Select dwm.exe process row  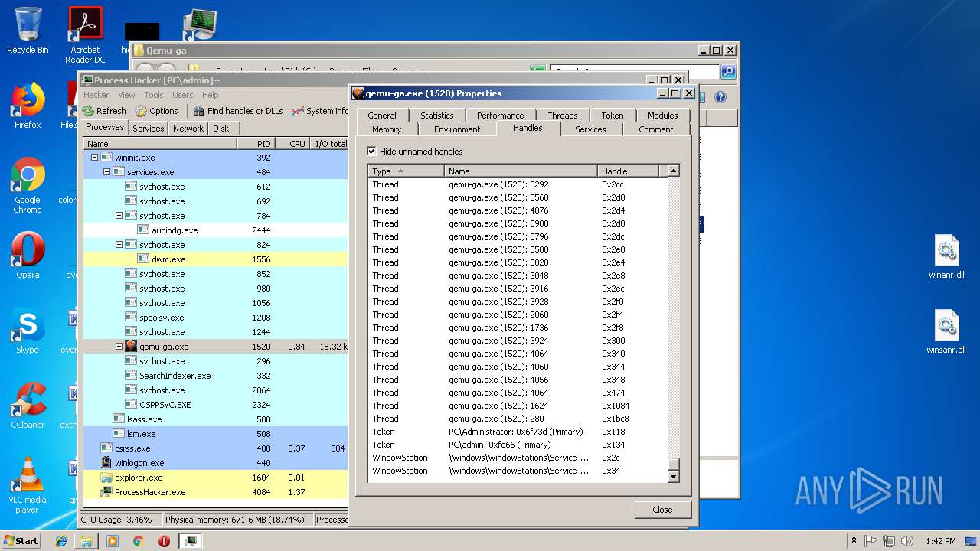pos(215,259)
